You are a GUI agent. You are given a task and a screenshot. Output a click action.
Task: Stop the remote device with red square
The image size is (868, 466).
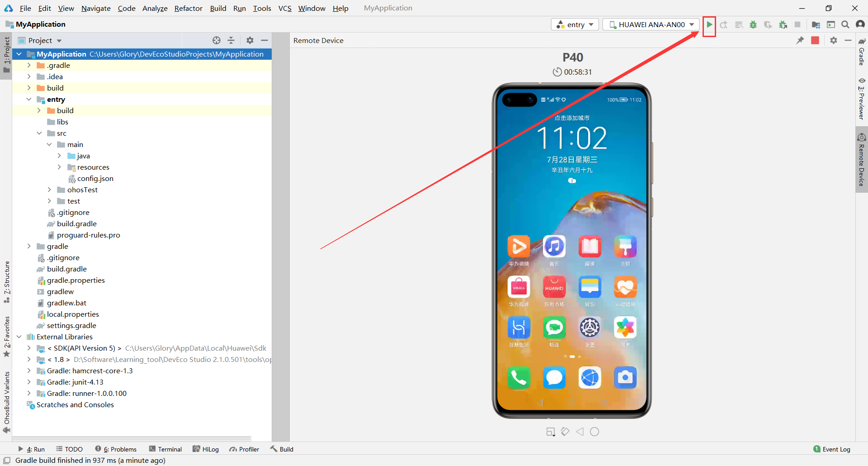point(815,40)
